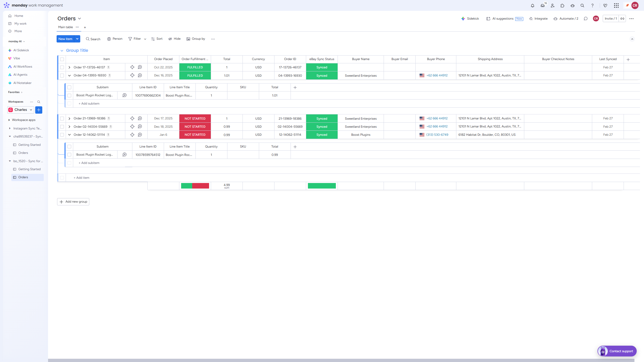Collapse subitems of Order 04-13993-16930
644x362 pixels.
[69, 75]
